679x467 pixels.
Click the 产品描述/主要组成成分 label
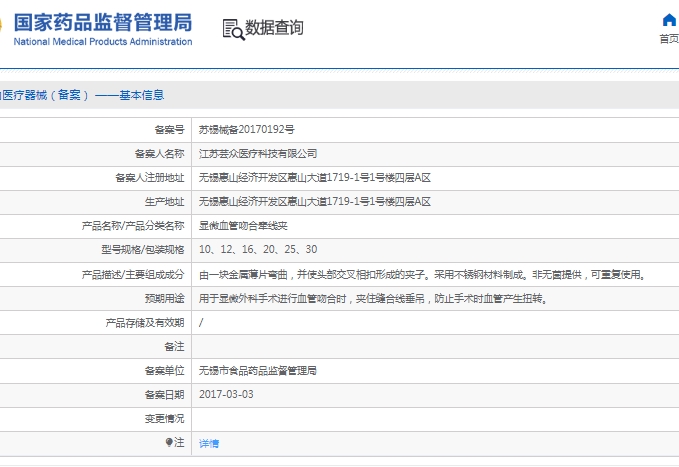point(133,274)
